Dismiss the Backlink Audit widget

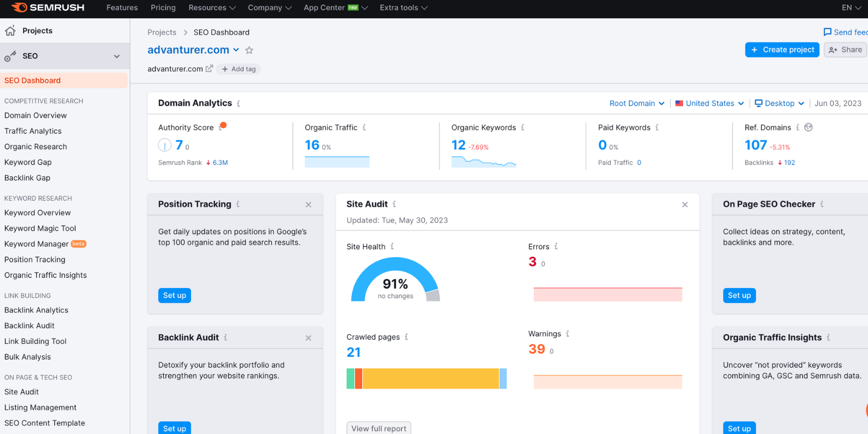(x=308, y=338)
